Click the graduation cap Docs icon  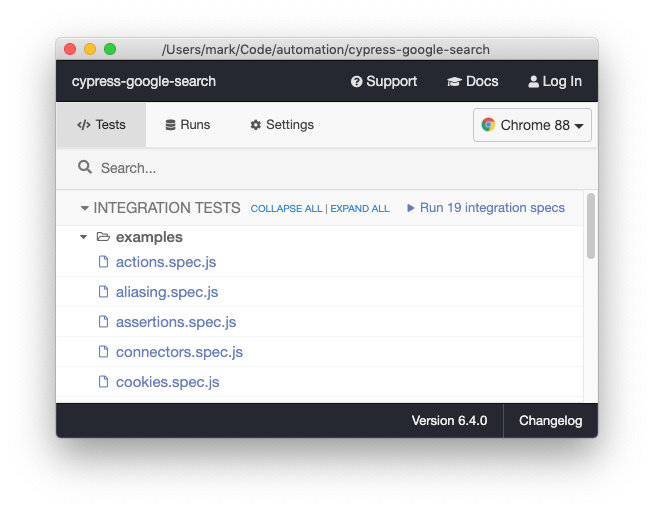click(x=454, y=82)
